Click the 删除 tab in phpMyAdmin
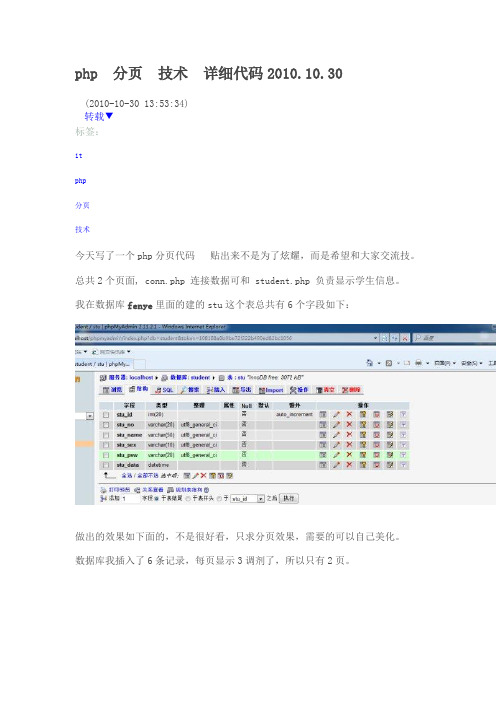 click(x=351, y=390)
